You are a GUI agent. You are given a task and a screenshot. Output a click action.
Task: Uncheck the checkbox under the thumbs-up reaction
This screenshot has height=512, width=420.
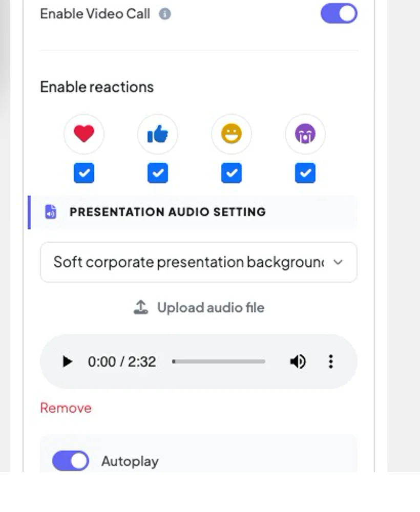pos(158,173)
